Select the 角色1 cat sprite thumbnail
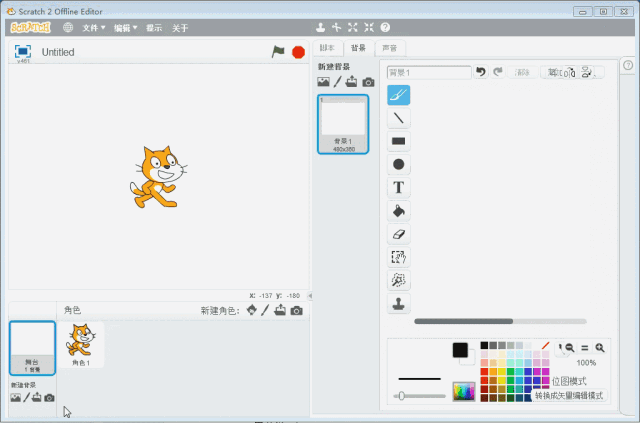The width and height of the screenshot is (640, 423). click(81, 344)
